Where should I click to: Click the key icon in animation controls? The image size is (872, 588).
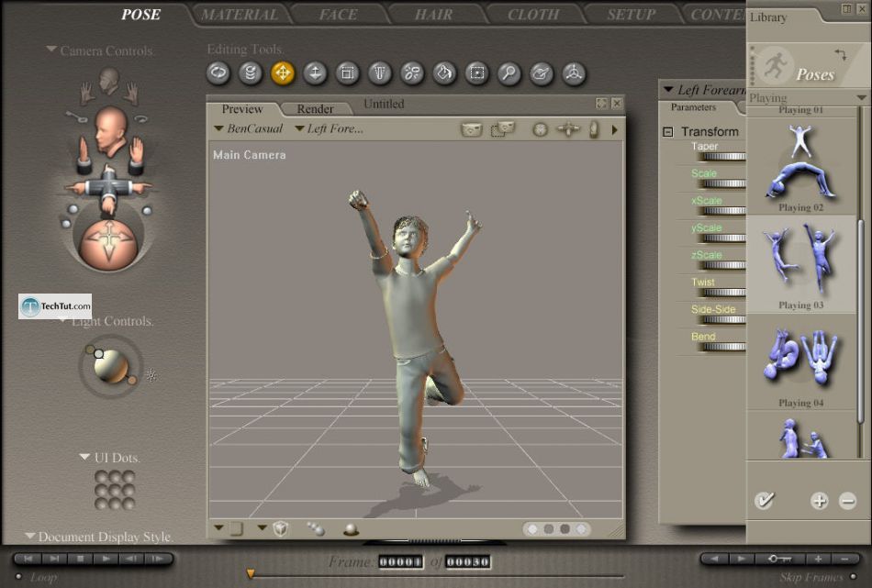(x=779, y=559)
